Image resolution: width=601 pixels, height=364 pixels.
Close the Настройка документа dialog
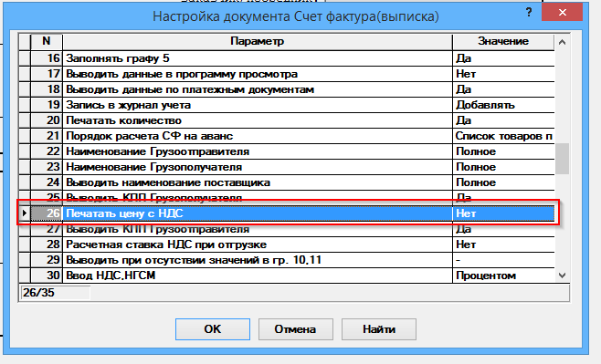[563, 12]
